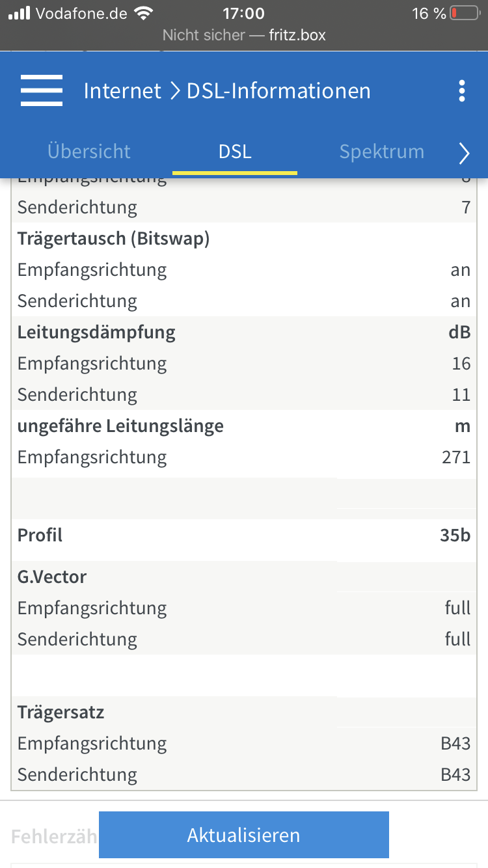Screen dimensions: 488x868
Task: Tap the ungefähre Leitungslänge heading
Action: (x=120, y=426)
